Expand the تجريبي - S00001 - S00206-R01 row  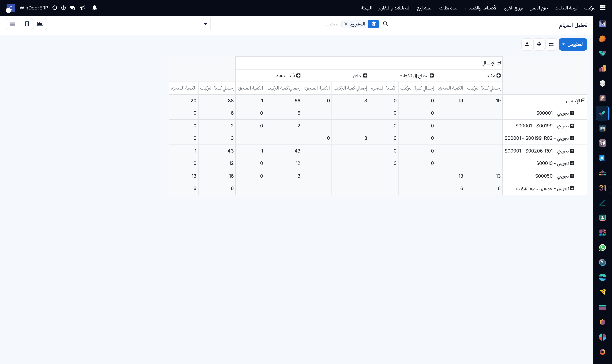(x=572, y=151)
